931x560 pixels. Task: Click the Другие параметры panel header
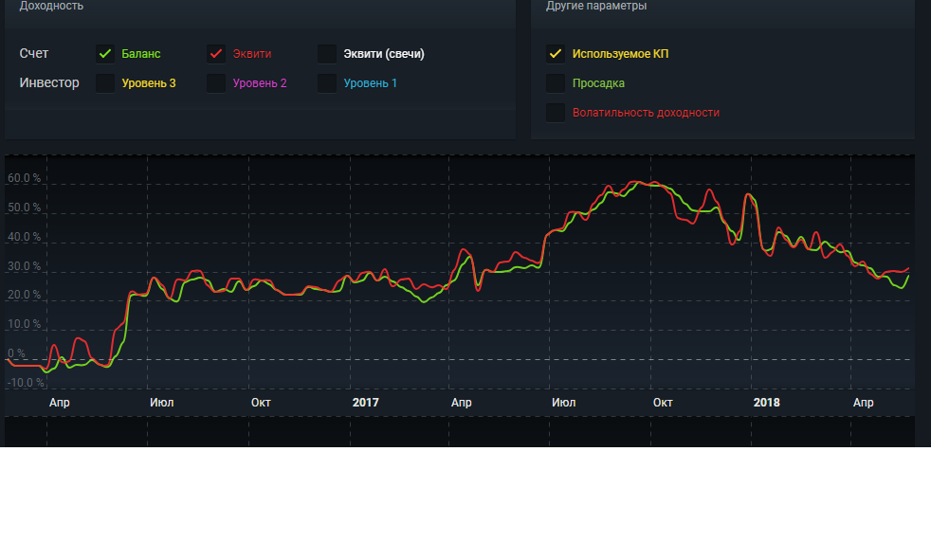pos(596,6)
